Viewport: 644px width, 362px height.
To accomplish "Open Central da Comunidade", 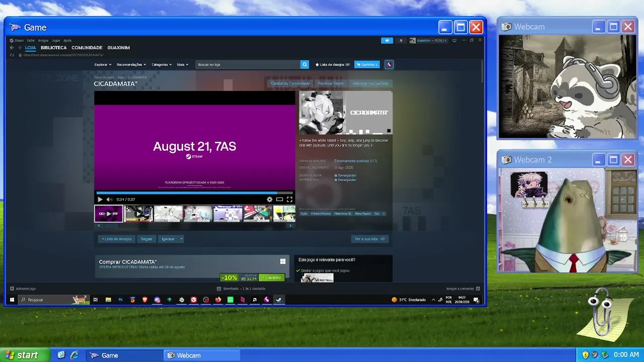I will pos(290,83).
